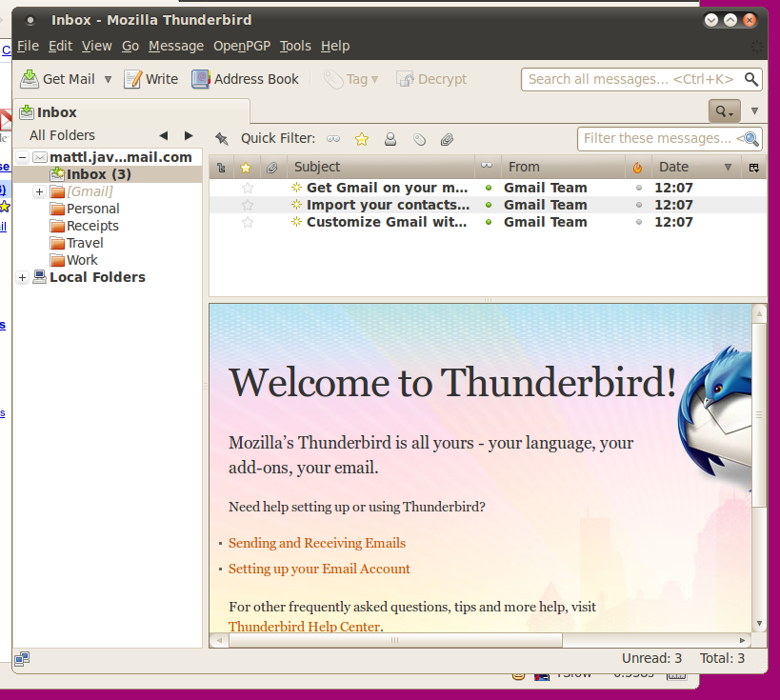The image size is (780, 700).
Task: Open the column picker icon
Action: click(x=753, y=168)
